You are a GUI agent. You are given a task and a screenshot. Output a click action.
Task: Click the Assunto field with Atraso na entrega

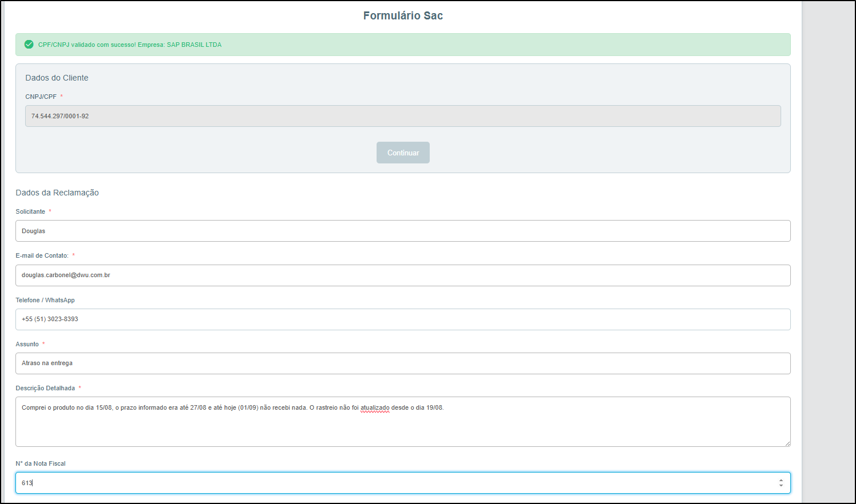[x=403, y=363]
